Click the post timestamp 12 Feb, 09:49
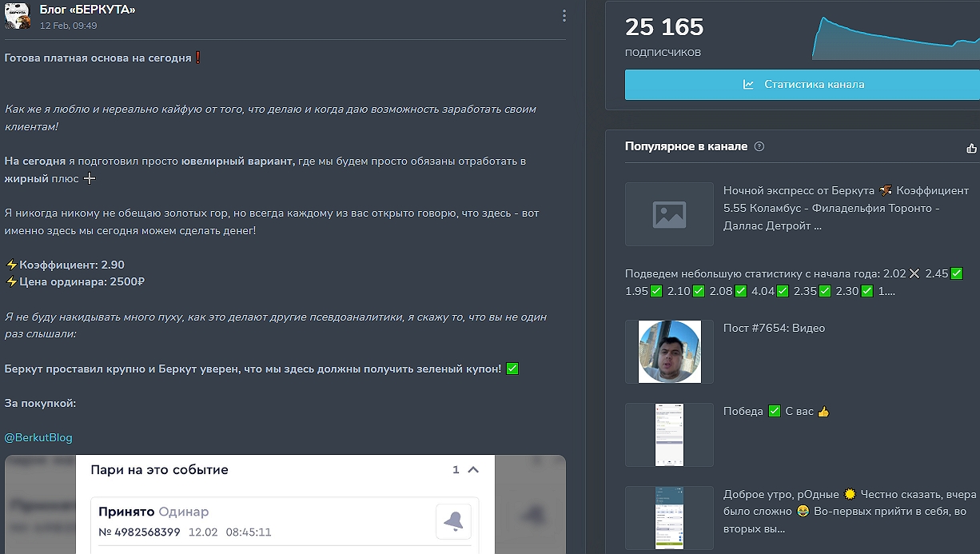 pyautogui.click(x=69, y=26)
